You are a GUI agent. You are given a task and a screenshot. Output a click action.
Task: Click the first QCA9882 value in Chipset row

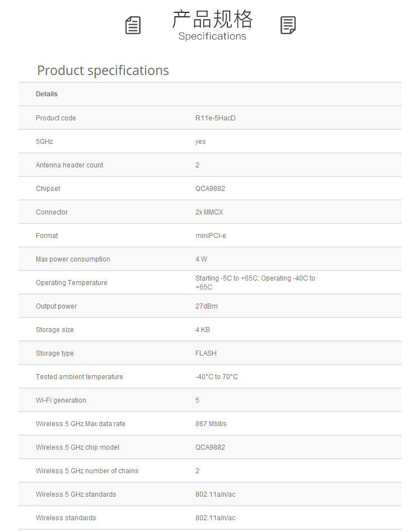click(211, 189)
